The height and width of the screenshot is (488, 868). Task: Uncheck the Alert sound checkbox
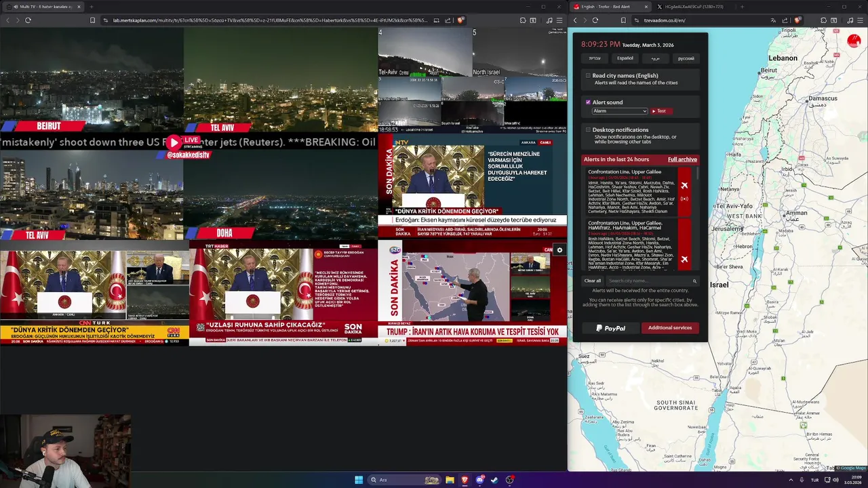point(588,102)
